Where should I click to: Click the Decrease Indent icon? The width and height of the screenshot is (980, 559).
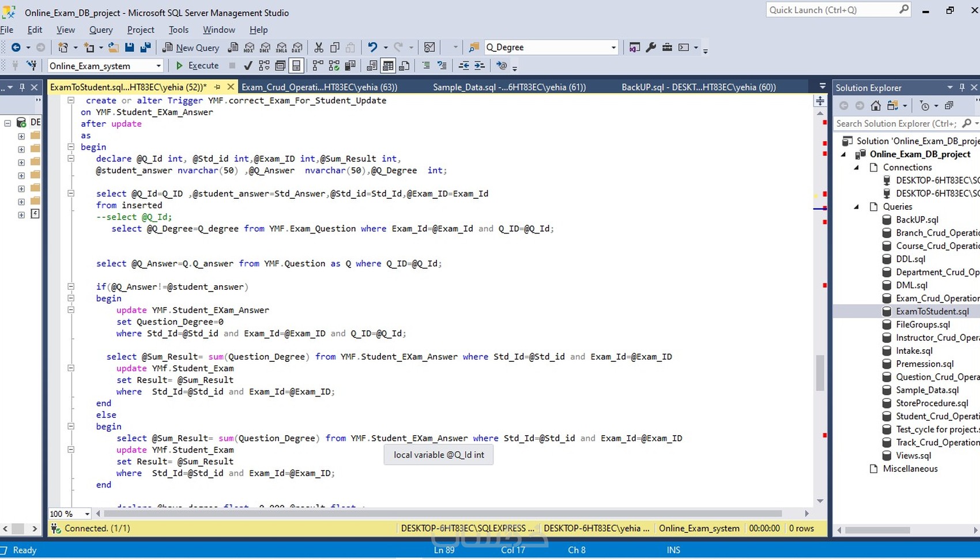pyautogui.click(x=463, y=66)
